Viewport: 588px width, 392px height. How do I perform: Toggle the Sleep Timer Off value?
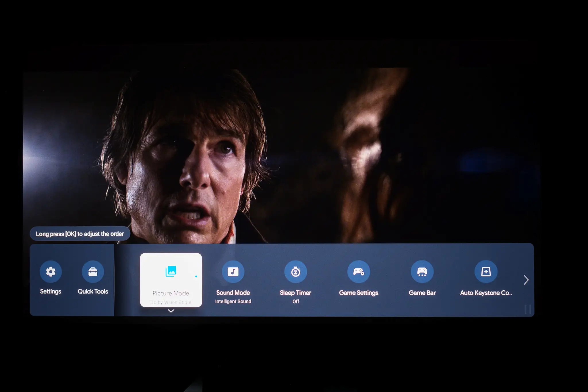click(296, 302)
